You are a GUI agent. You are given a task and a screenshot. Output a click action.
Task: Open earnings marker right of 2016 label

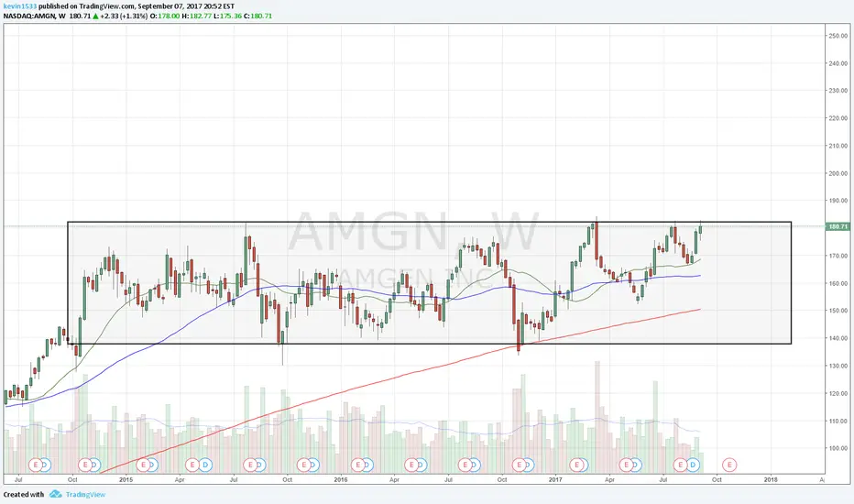(x=357, y=465)
